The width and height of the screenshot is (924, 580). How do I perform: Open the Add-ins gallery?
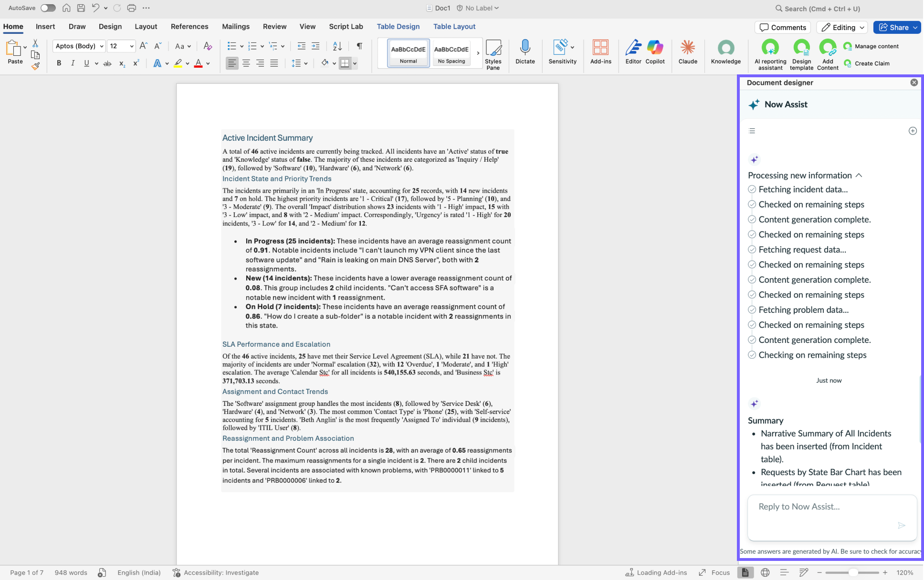[x=600, y=52]
